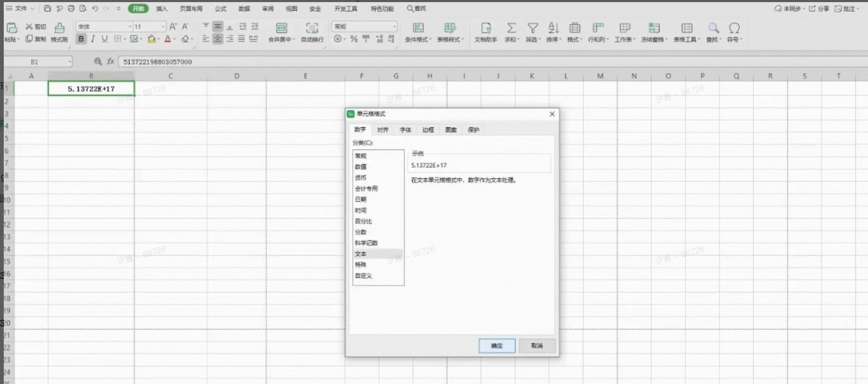Click the Save icon in the quick access bar
The height and width of the screenshot is (384, 868).
point(47,8)
